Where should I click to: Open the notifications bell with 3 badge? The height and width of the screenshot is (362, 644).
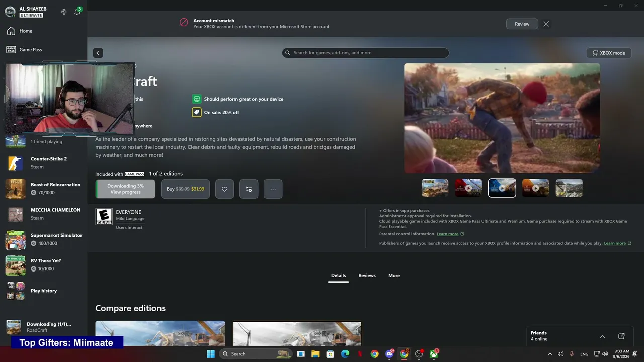77,12
